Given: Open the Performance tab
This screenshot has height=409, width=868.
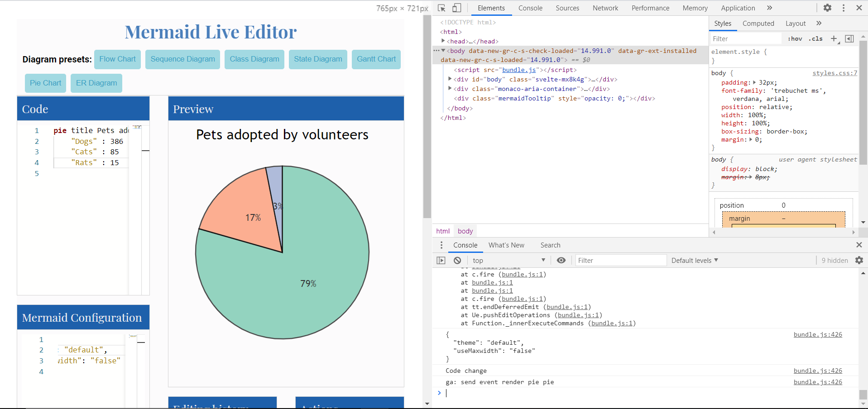Looking at the screenshot, I should pyautogui.click(x=650, y=8).
